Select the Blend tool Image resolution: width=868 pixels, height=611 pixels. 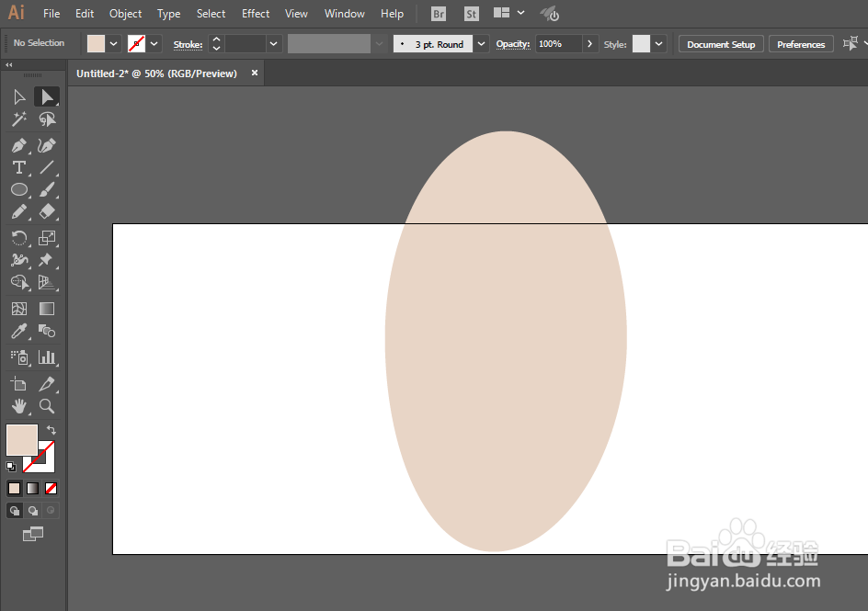[x=47, y=331]
